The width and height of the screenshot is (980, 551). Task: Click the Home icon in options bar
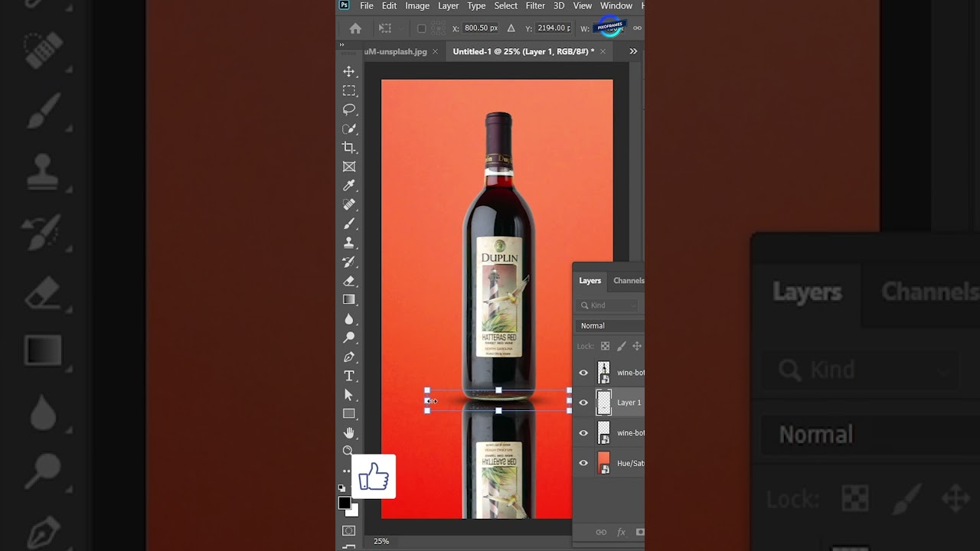coord(355,28)
